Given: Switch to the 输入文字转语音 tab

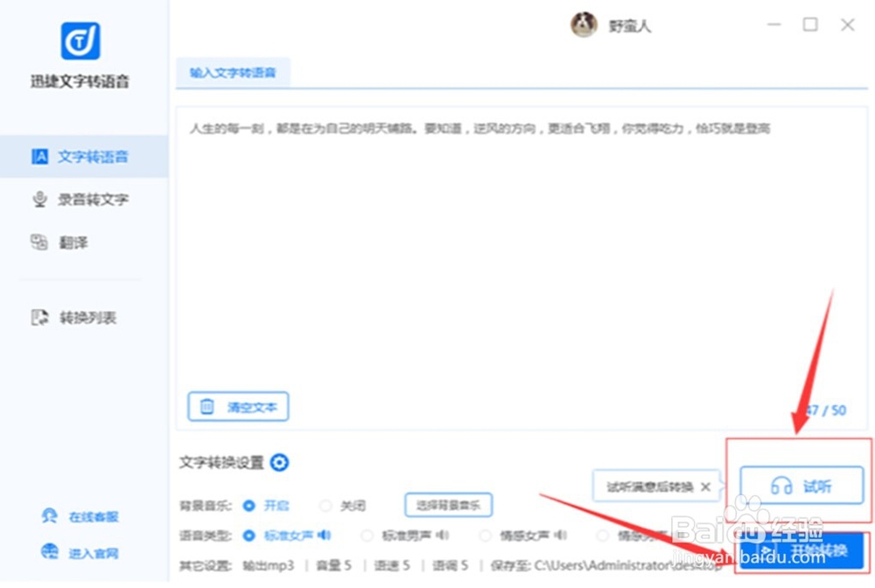Looking at the screenshot, I should tap(233, 73).
